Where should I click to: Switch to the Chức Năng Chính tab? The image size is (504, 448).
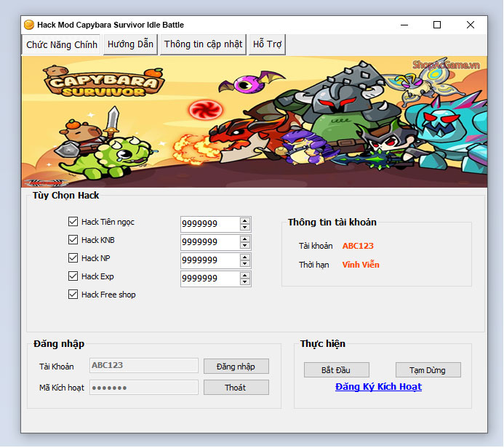pos(61,44)
